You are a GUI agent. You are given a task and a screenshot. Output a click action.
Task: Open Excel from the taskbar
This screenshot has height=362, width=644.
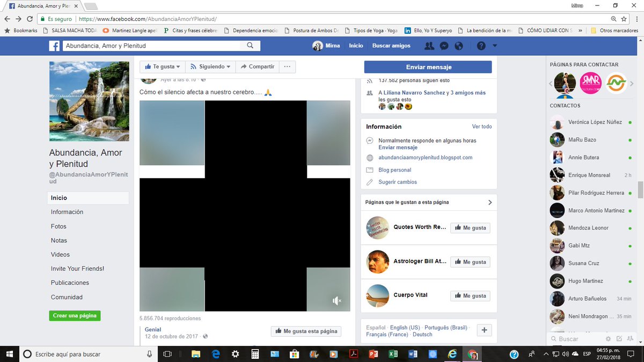click(x=393, y=354)
